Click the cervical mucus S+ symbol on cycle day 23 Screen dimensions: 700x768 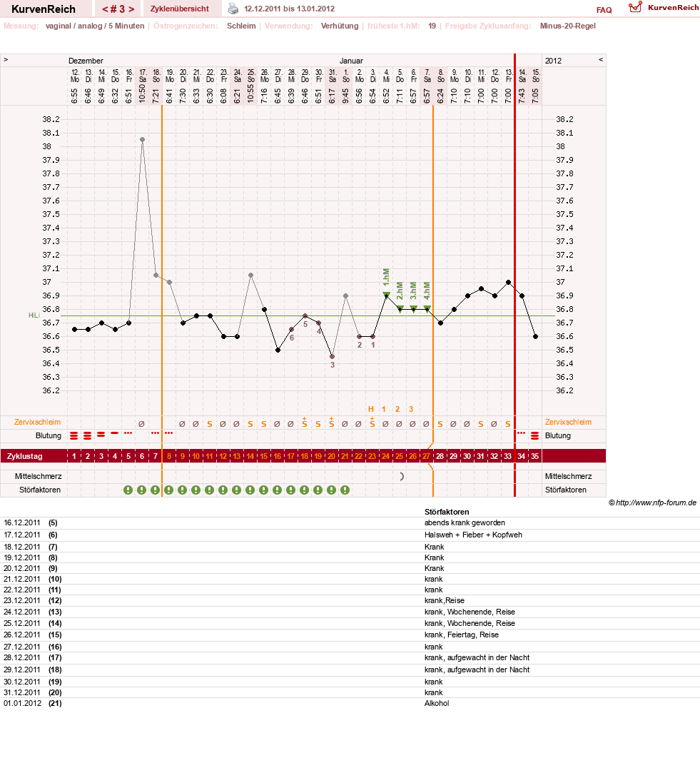point(372,423)
